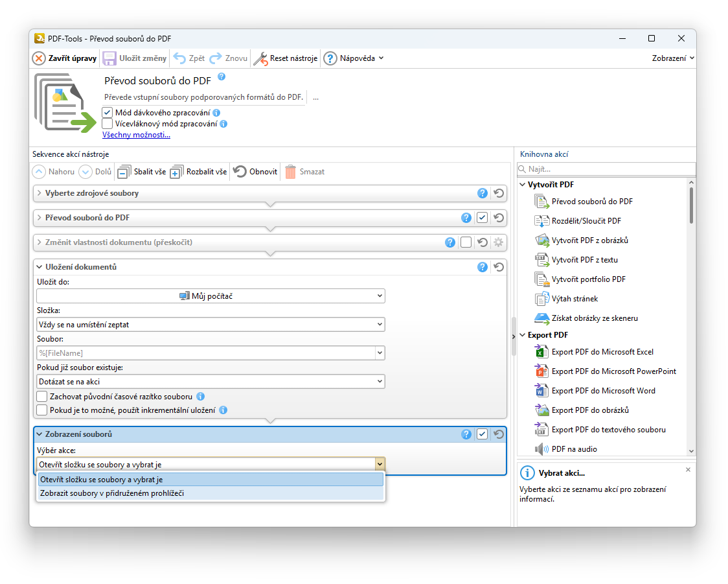The image size is (728, 584).
Task: Open Zobrazení view menu
Action: 673,58
